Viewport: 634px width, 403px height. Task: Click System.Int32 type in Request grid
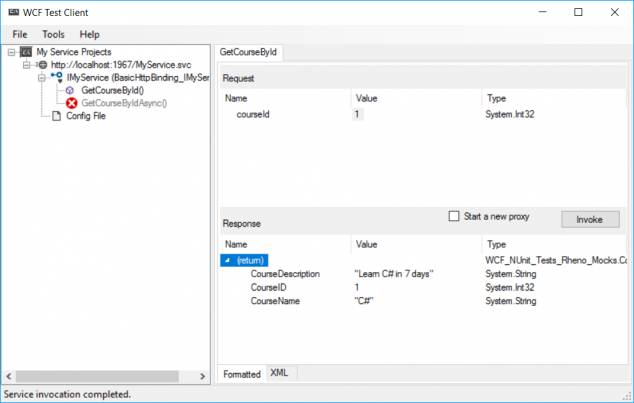point(510,114)
